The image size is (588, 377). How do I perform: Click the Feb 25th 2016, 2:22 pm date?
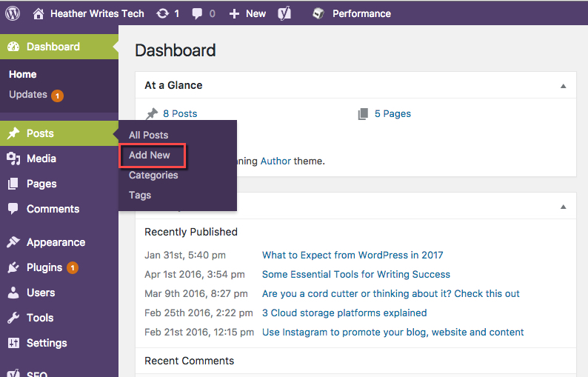[x=198, y=313]
